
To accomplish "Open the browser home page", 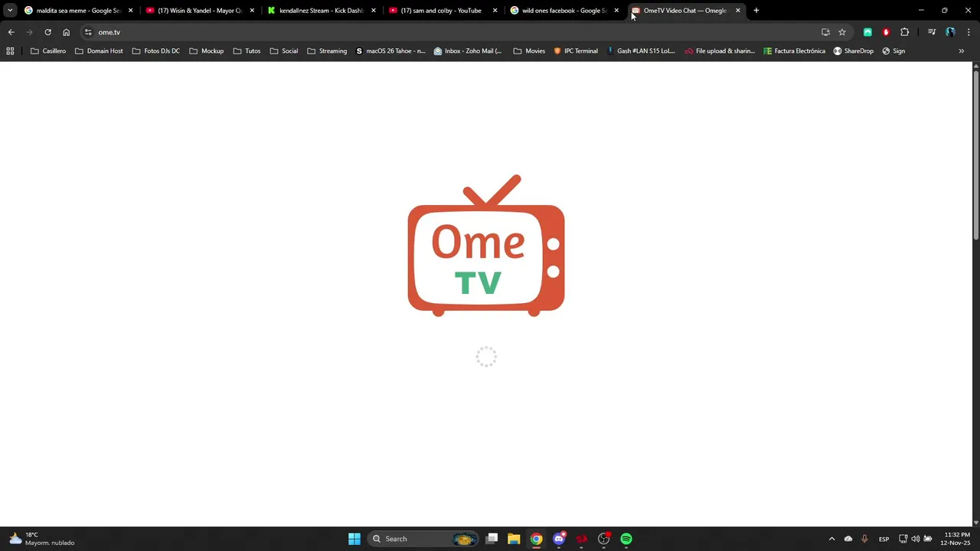I will pos(66,32).
